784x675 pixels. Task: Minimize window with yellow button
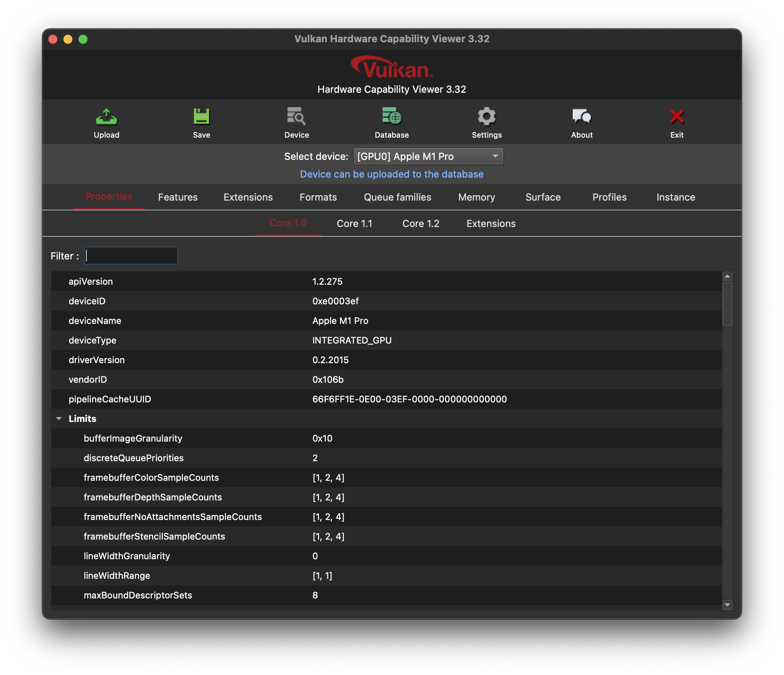pos(68,39)
